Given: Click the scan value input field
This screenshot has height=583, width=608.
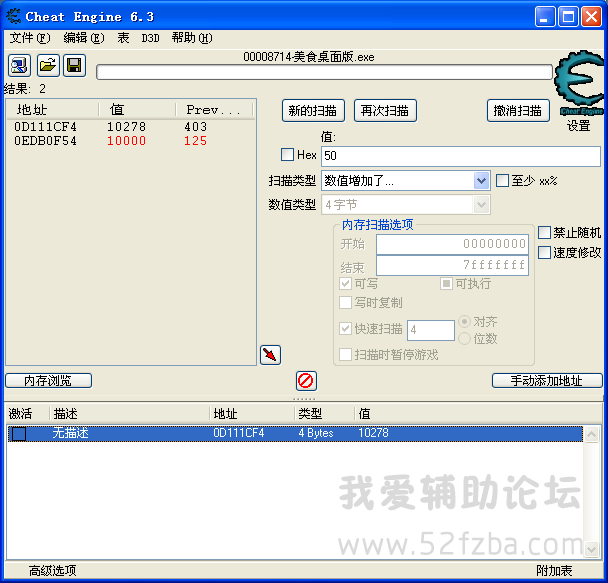Looking at the screenshot, I should 460,156.
